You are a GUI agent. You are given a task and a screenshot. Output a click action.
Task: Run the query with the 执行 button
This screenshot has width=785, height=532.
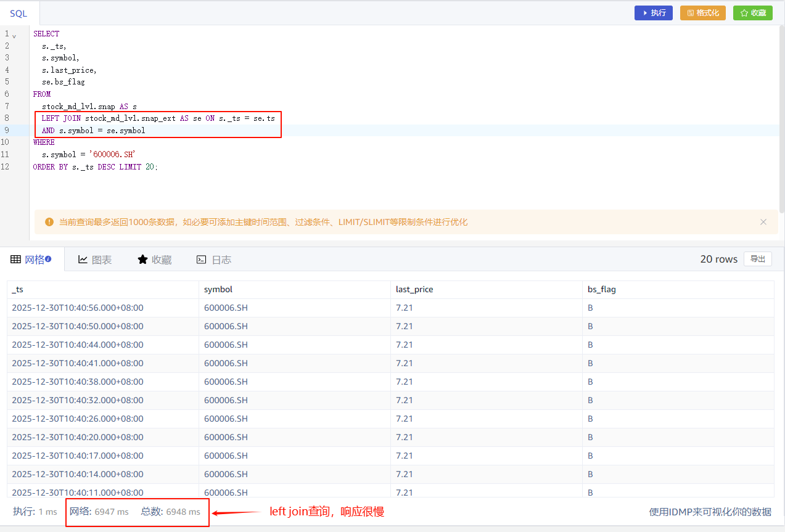click(653, 13)
